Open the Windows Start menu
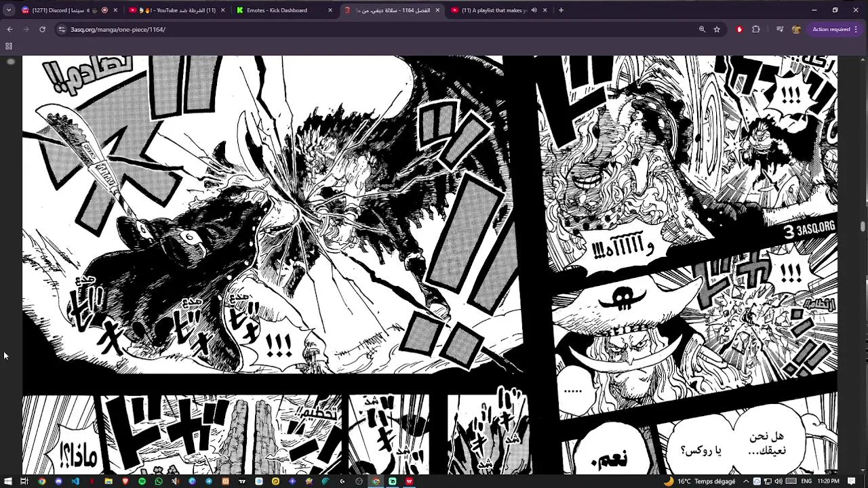This screenshot has width=868, height=488. (7, 481)
